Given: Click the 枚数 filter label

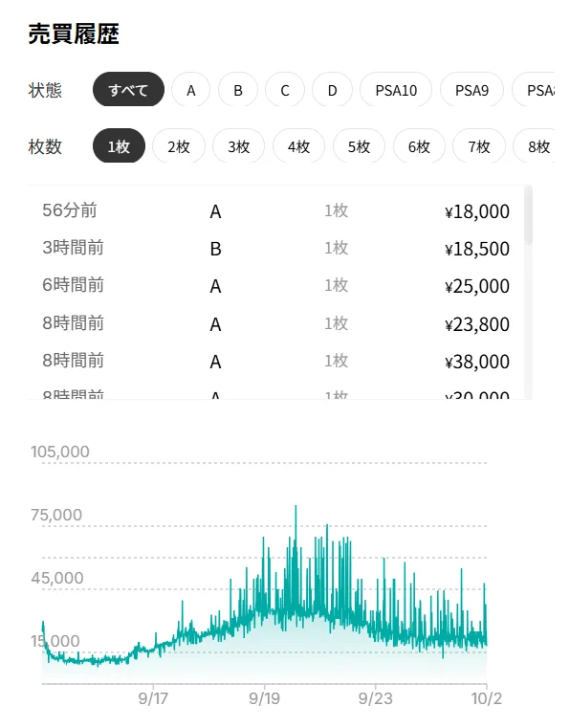Looking at the screenshot, I should (45, 146).
